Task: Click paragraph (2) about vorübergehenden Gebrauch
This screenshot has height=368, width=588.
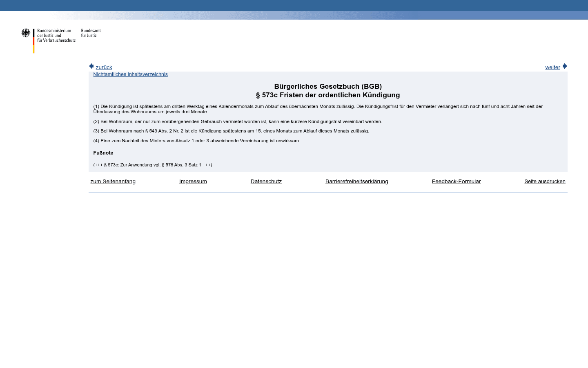Action: (238, 121)
